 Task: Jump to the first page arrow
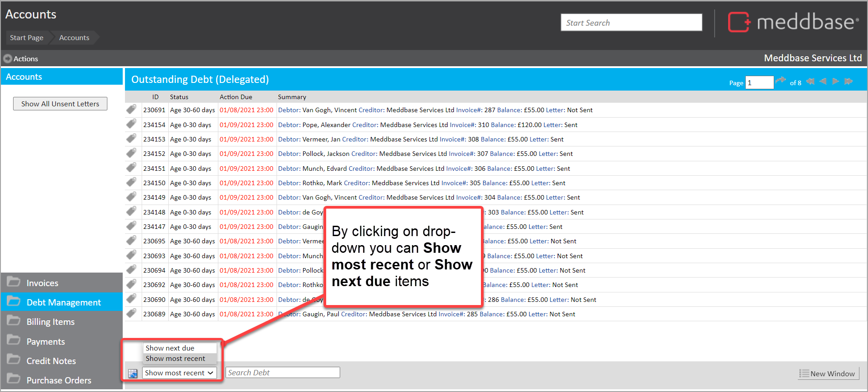tap(810, 82)
